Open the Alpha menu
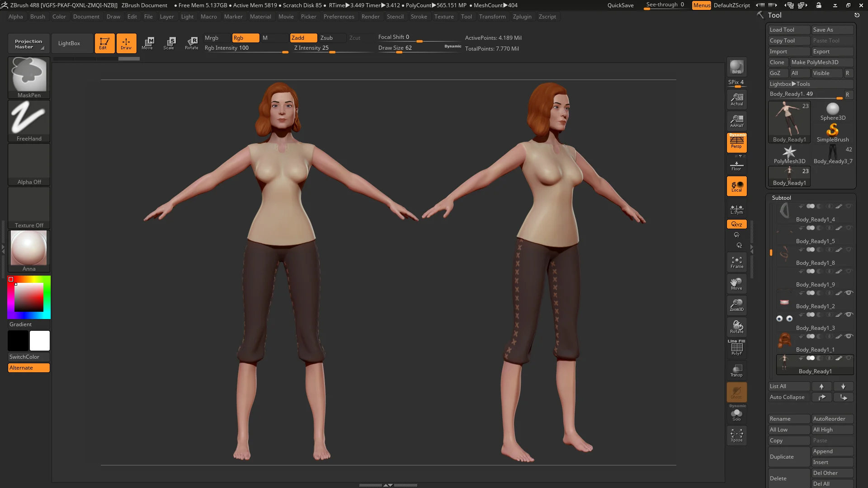 click(x=16, y=17)
